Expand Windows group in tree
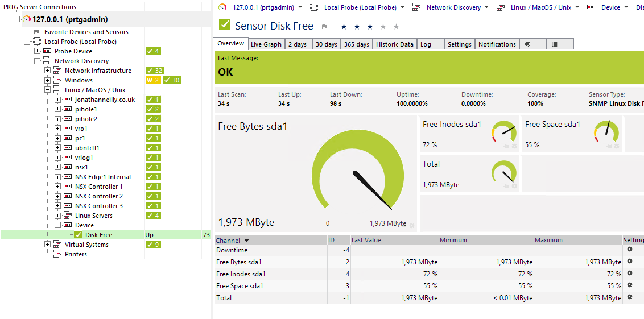Viewport: 644px width, 319px height. [x=48, y=80]
